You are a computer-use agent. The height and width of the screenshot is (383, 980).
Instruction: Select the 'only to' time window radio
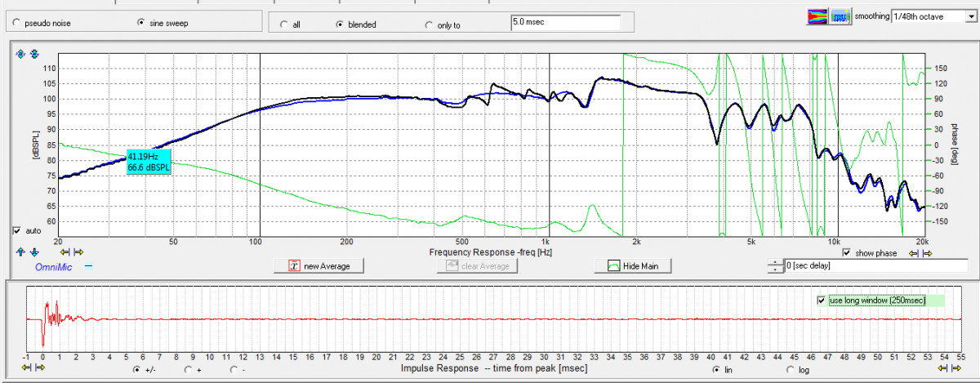pos(430,24)
